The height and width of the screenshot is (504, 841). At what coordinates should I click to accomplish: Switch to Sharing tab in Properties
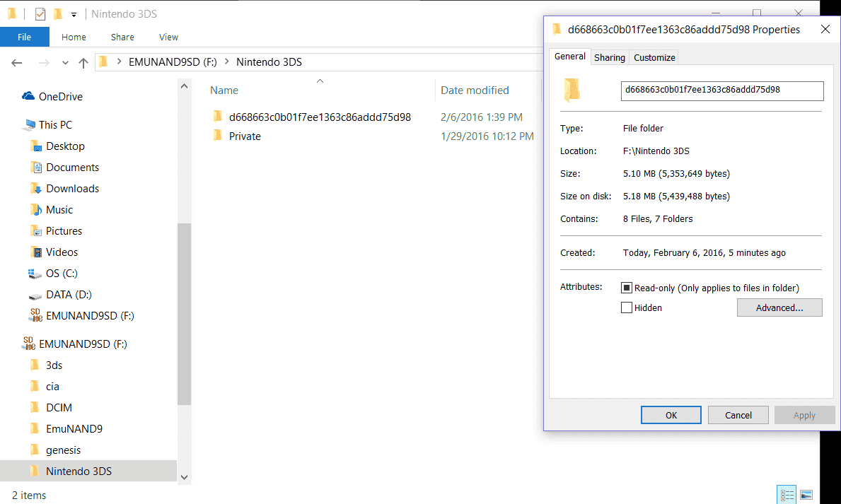pyautogui.click(x=610, y=57)
